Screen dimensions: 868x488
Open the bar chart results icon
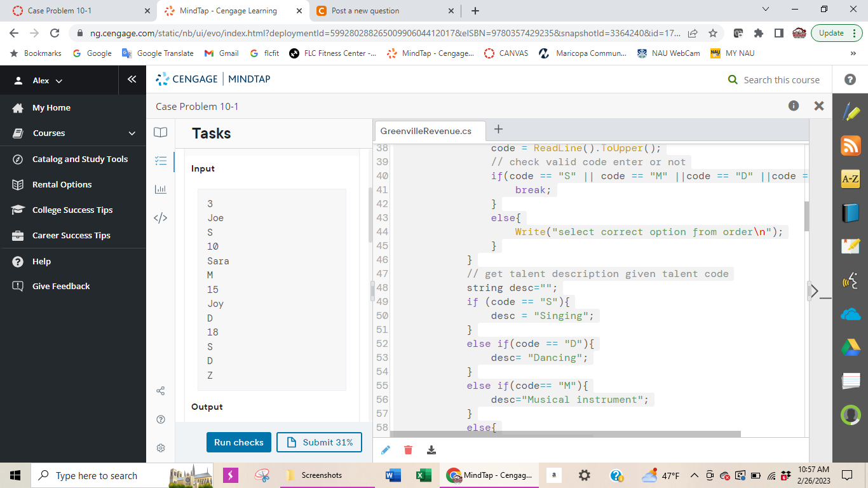coord(161,189)
